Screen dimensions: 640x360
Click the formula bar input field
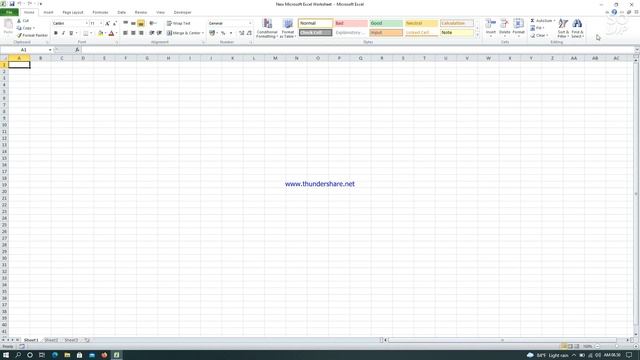tap(358, 50)
